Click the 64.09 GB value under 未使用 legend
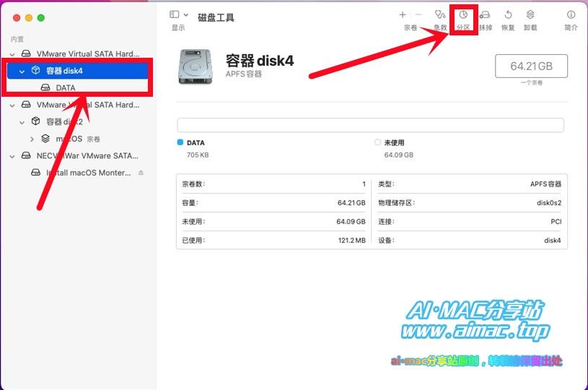This screenshot has height=390, width=588. click(399, 155)
